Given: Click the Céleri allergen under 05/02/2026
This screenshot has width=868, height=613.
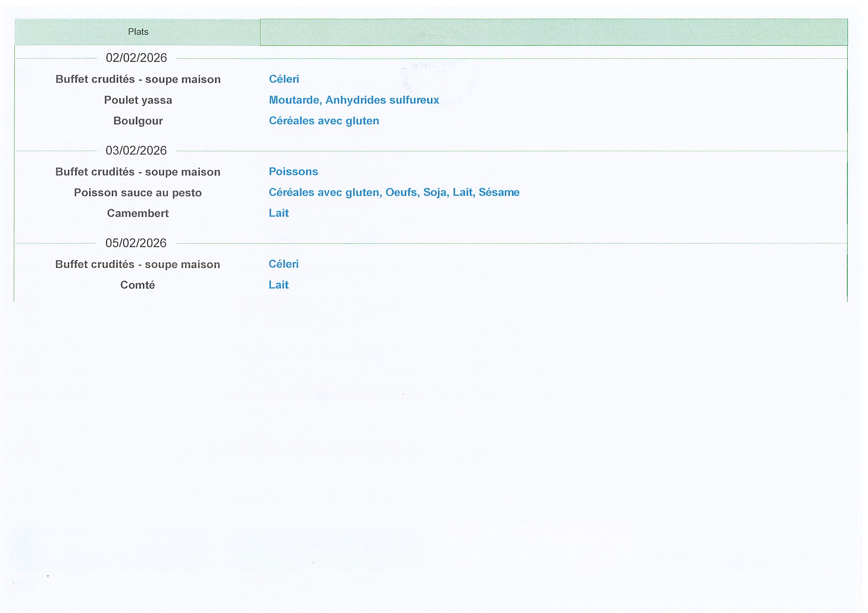Looking at the screenshot, I should 283,264.
